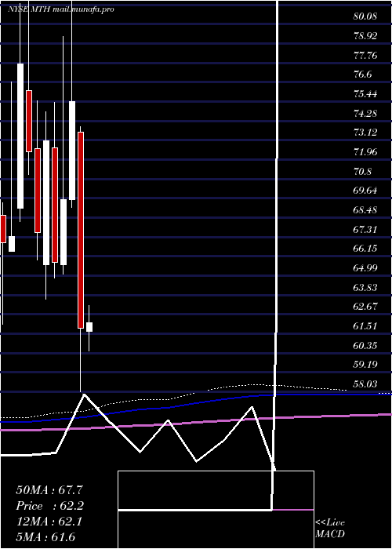Click the 77.76 price axis label
392x549 pixels.
click(365, 56)
